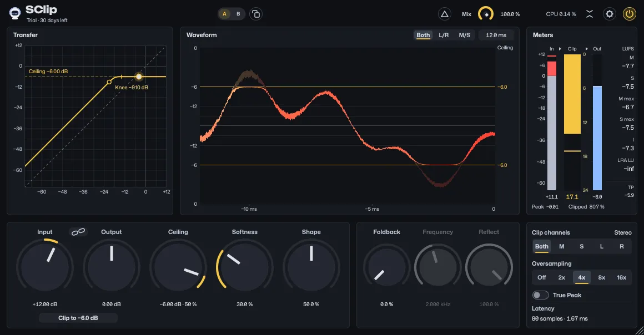Viewport: 644px width, 335px height.
Task: Click the Mix knob
Action: [486, 14]
